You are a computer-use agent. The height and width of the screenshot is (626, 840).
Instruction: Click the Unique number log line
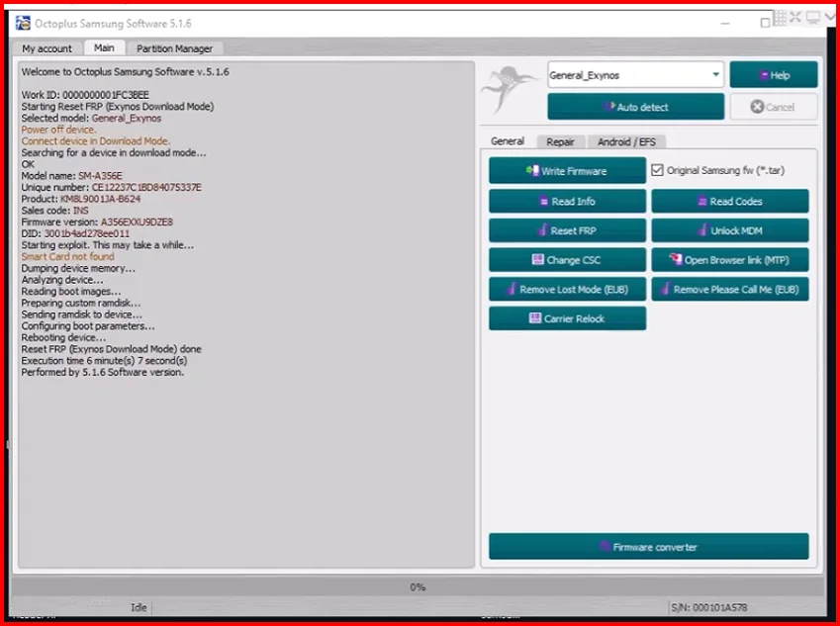(112, 188)
